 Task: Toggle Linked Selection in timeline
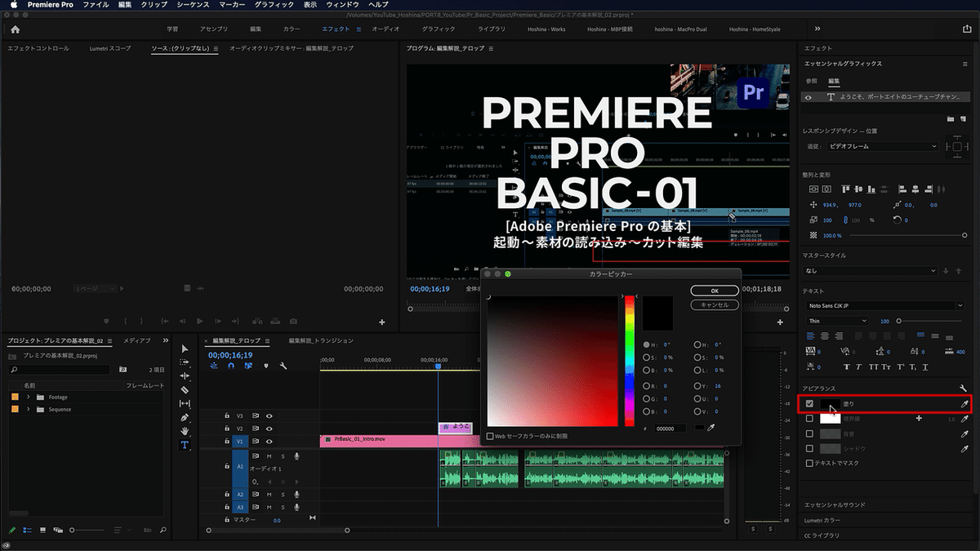pos(247,366)
